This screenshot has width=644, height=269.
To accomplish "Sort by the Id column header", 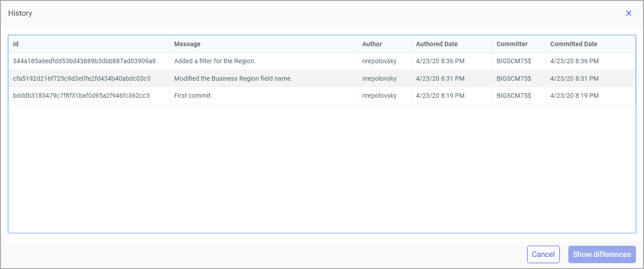I will [16, 44].
